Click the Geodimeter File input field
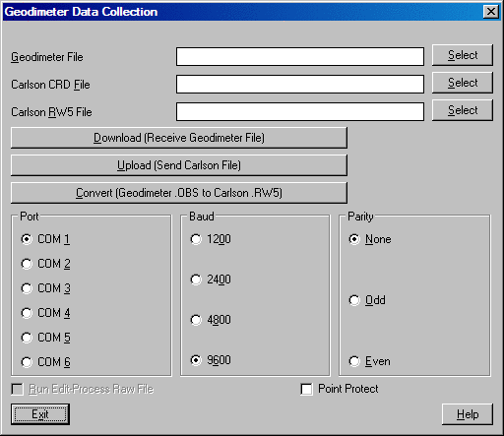The height and width of the screenshot is (436, 504). [x=300, y=56]
